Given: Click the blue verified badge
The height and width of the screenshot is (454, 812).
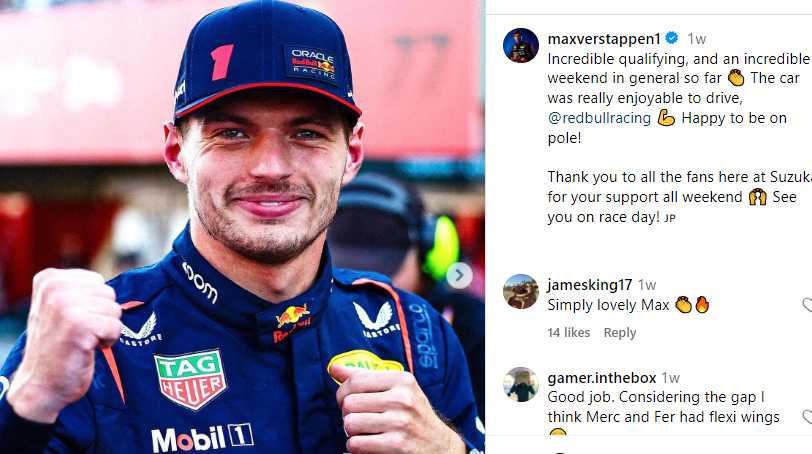Looking at the screenshot, I should click(672, 38).
